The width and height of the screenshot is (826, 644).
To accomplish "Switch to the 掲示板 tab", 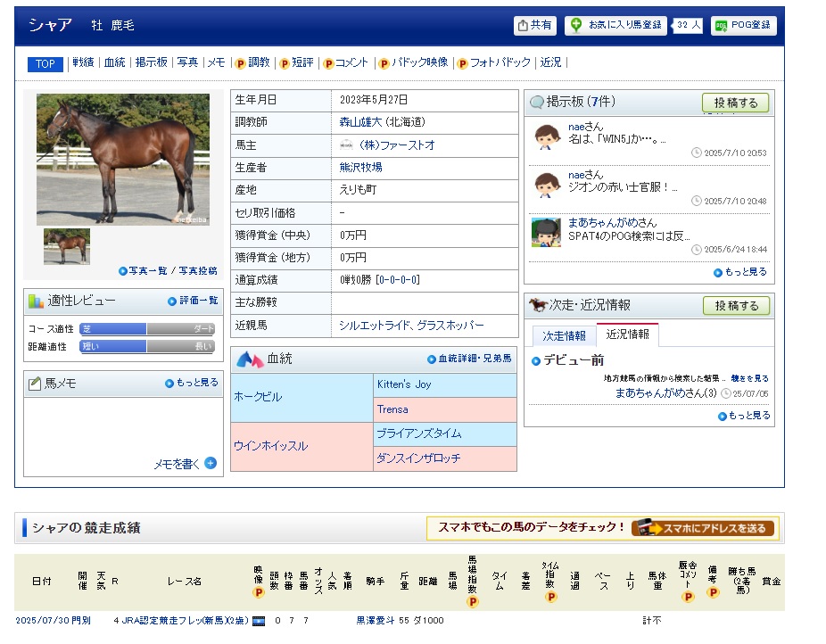I will [x=151, y=62].
